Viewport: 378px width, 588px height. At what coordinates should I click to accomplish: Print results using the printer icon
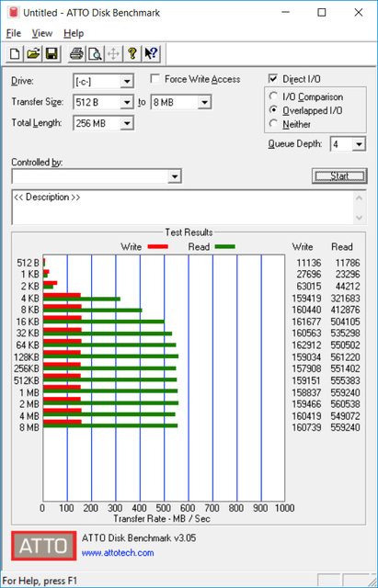point(77,53)
